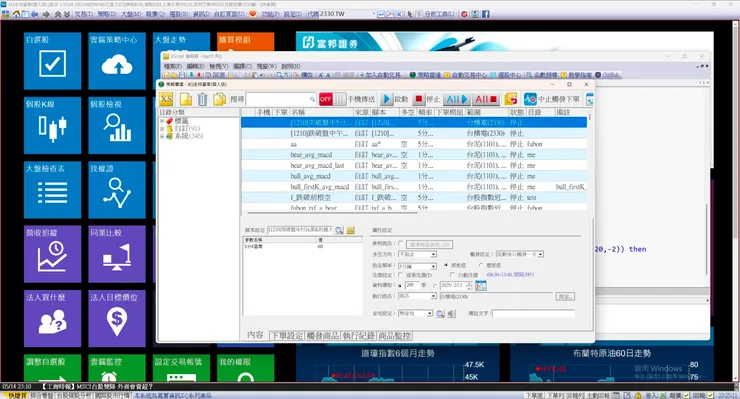Expand the 標籤 tree node
Screen dimensions: 740x399
pyautogui.click(x=162, y=121)
